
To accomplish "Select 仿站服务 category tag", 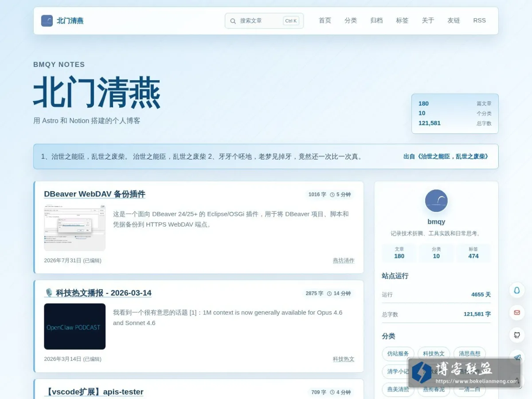I will point(398,354).
